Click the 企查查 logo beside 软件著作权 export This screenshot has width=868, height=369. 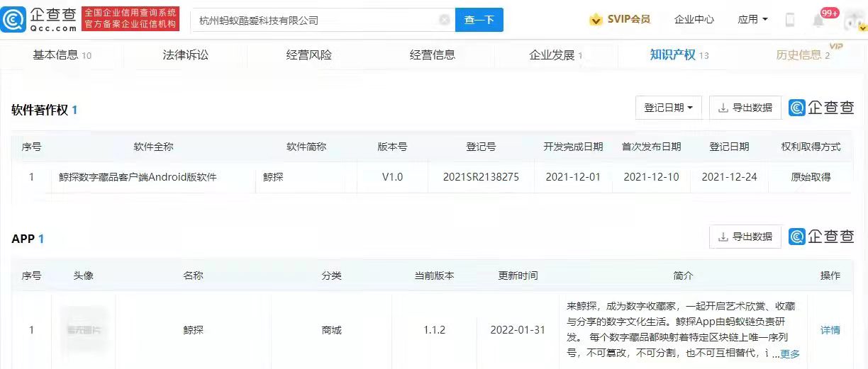pos(822,108)
